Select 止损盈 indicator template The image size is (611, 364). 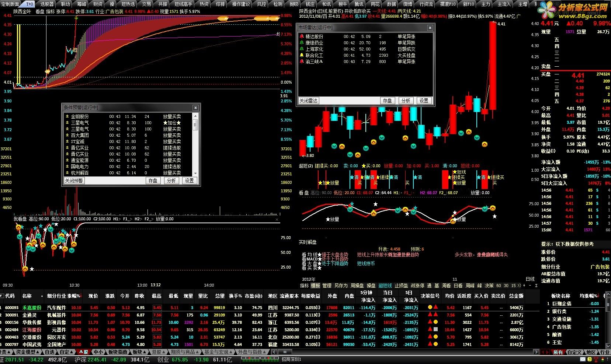coord(401,286)
